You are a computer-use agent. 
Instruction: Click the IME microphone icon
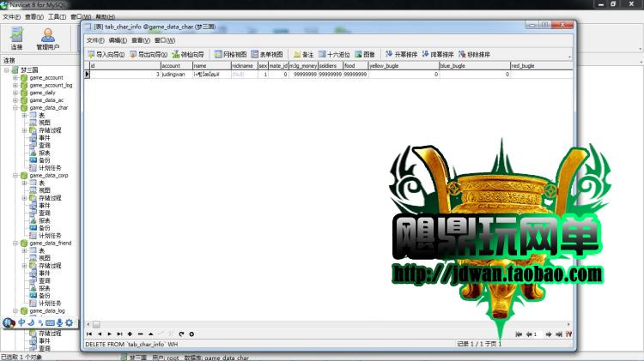click(x=59, y=323)
